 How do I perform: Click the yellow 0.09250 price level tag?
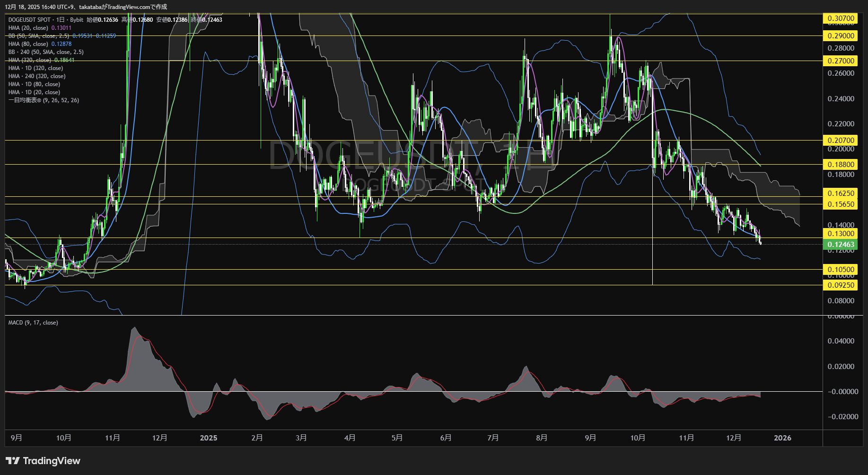click(840, 285)
